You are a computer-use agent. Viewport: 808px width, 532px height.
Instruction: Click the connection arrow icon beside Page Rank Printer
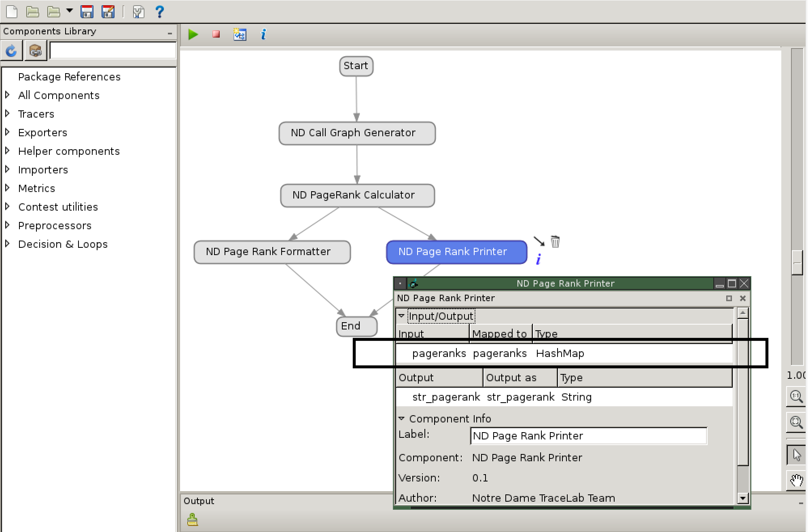coord(539,241)
